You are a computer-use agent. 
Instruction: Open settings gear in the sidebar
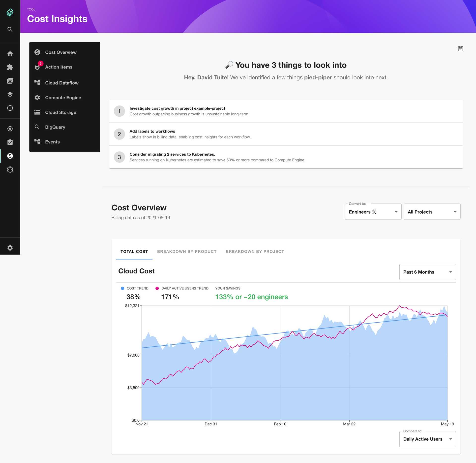pyautogui.click(x=10, y=248)
